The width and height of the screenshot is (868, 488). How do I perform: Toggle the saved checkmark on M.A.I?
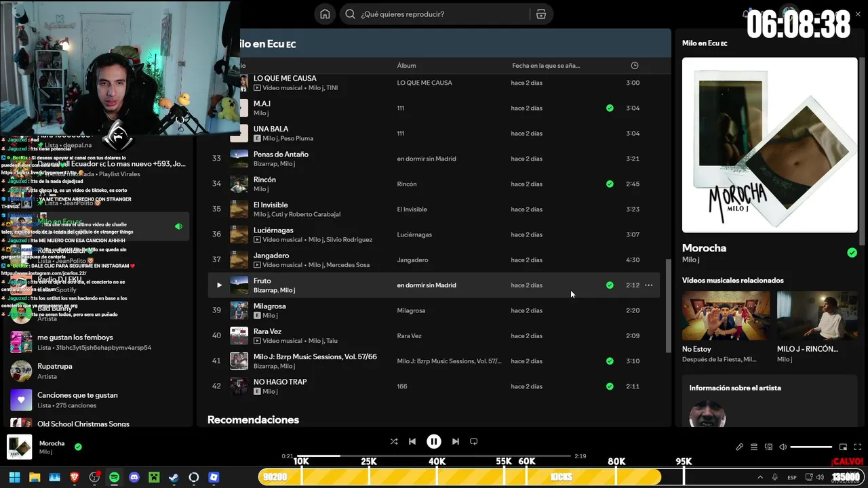(x=610, y=108)
